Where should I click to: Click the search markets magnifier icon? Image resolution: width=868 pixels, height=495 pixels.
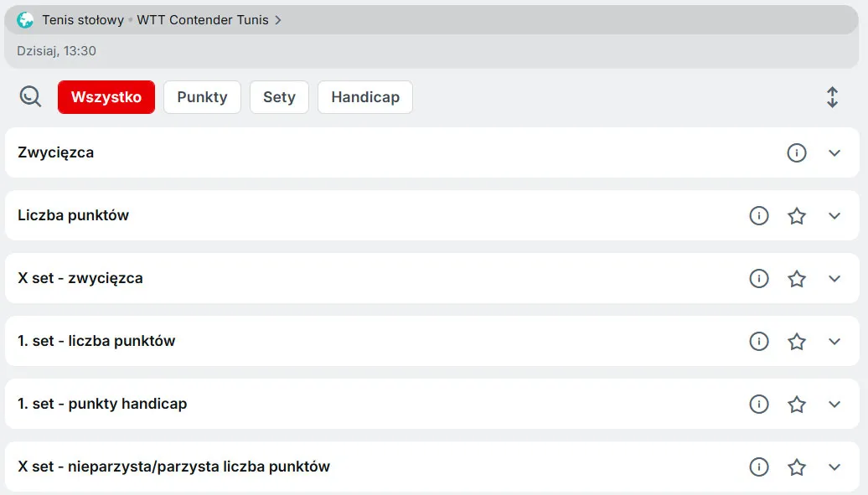click(30, 97)
